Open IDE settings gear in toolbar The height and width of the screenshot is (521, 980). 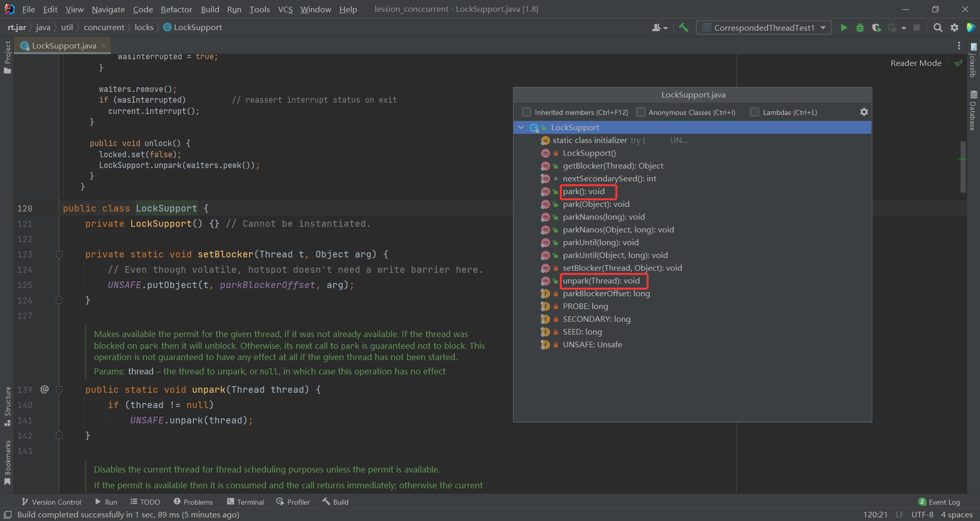[x=954, y=28]
